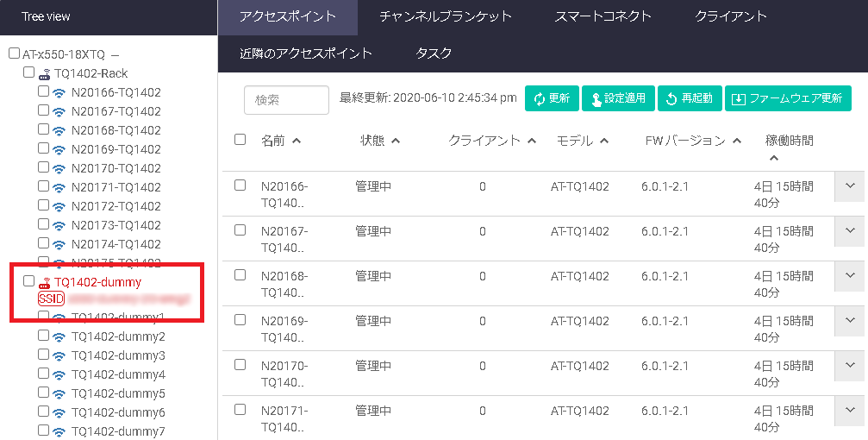
Task: Switch to the チャンネルブランケット tab
Action: tap(446, 16)
